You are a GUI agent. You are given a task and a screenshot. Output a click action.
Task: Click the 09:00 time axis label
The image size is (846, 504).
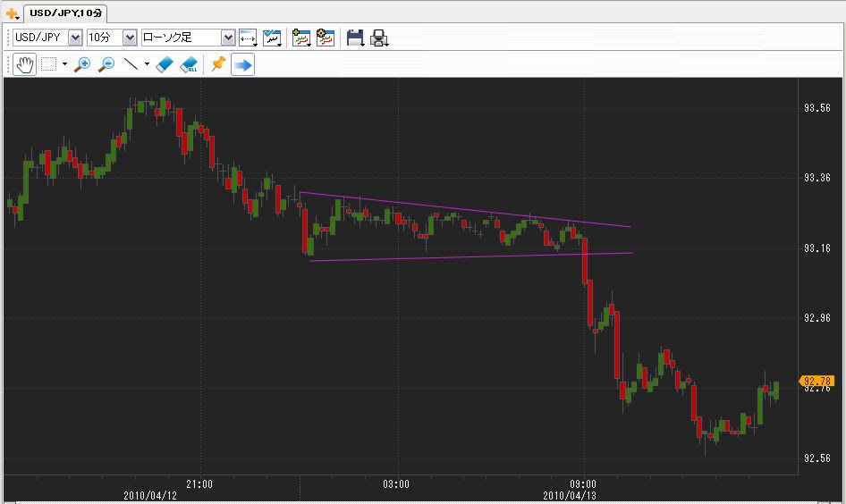(x=583, y=484)
